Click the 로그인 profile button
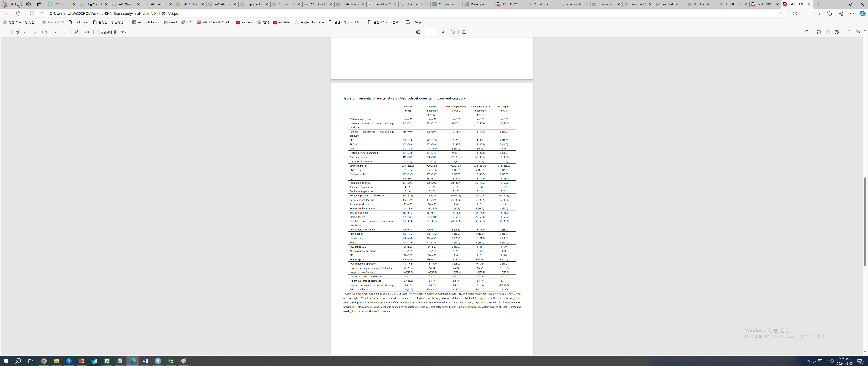 coord(12,4)
